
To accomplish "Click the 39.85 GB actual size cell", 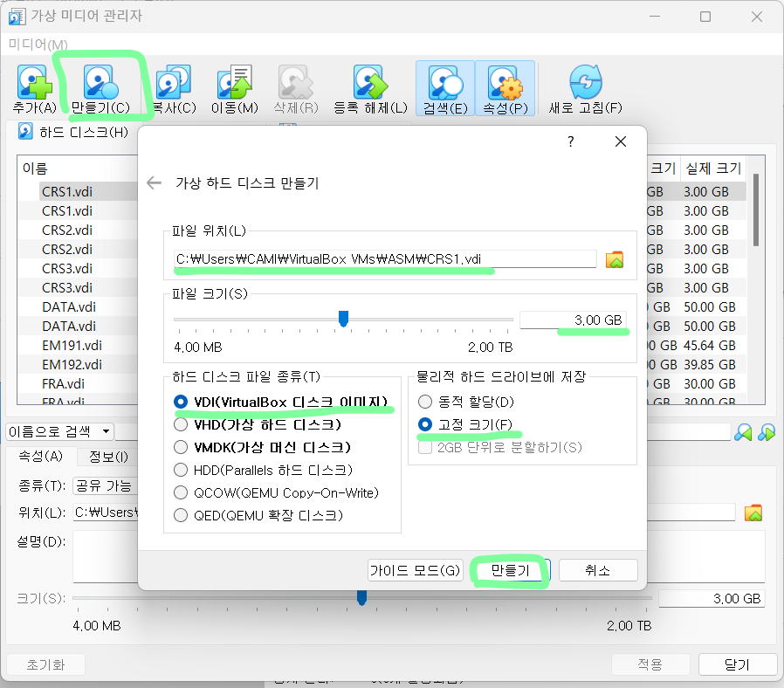I will pos(709,364).
